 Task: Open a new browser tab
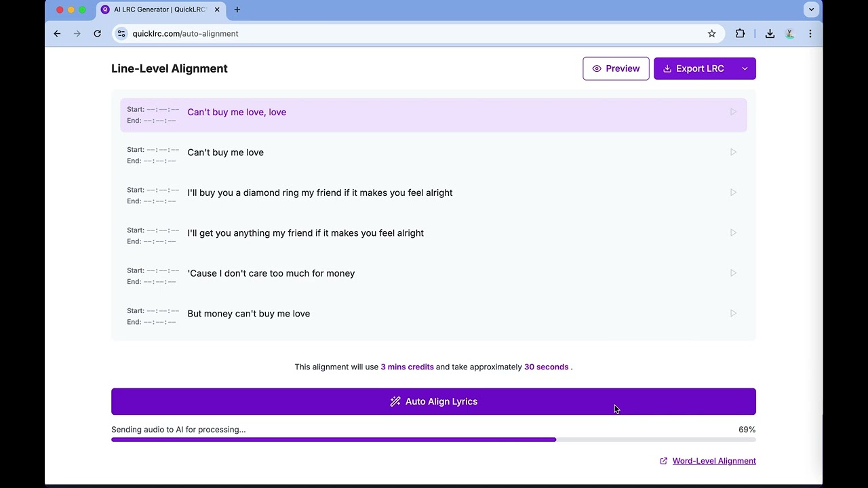[x=237, y=9]
